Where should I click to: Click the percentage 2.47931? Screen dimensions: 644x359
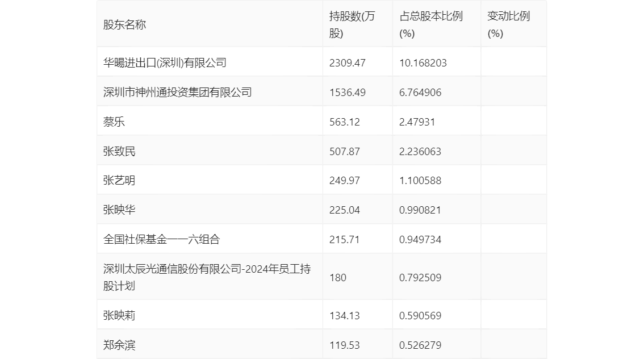pyautogui.click(x=417, y=122)
